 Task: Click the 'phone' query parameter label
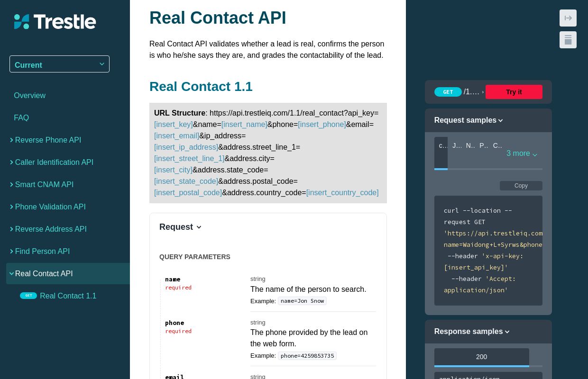coord(175,323)
